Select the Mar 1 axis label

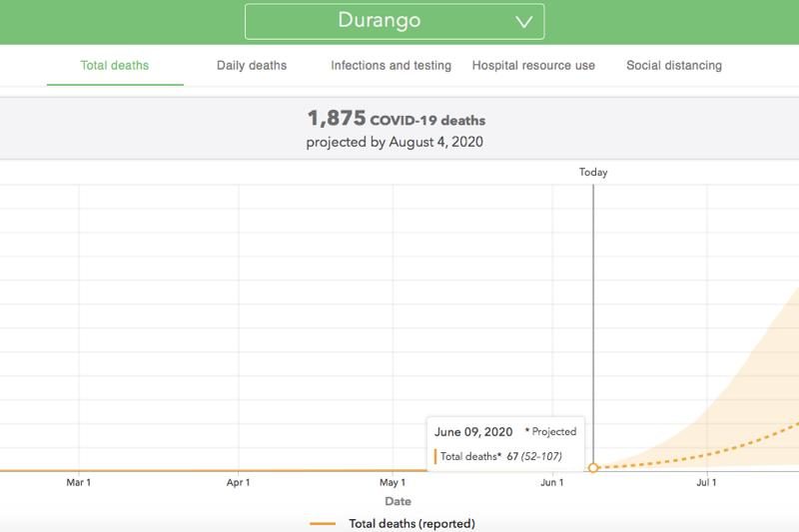(79, 483)
